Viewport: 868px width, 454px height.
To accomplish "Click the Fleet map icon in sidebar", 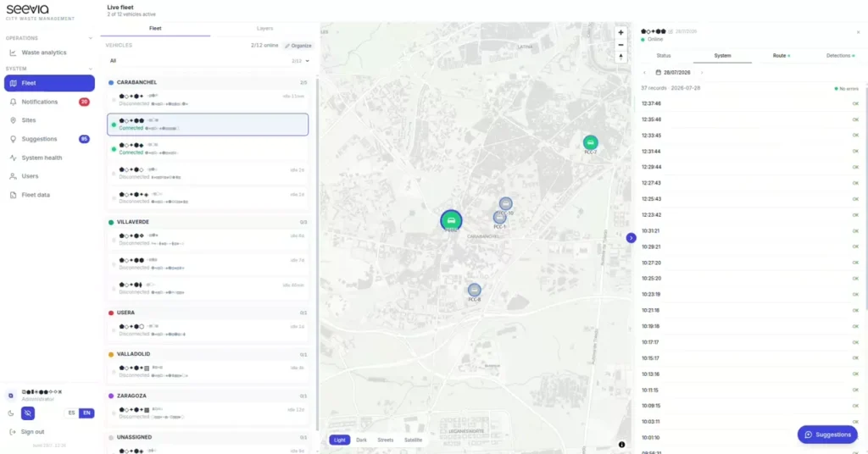I will click(x=14, y=83).
